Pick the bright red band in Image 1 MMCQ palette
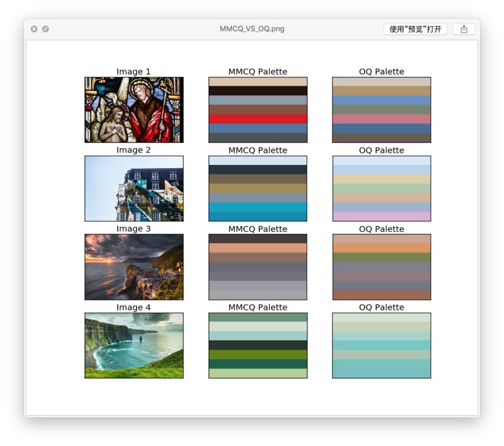 (x=258, y=119)
